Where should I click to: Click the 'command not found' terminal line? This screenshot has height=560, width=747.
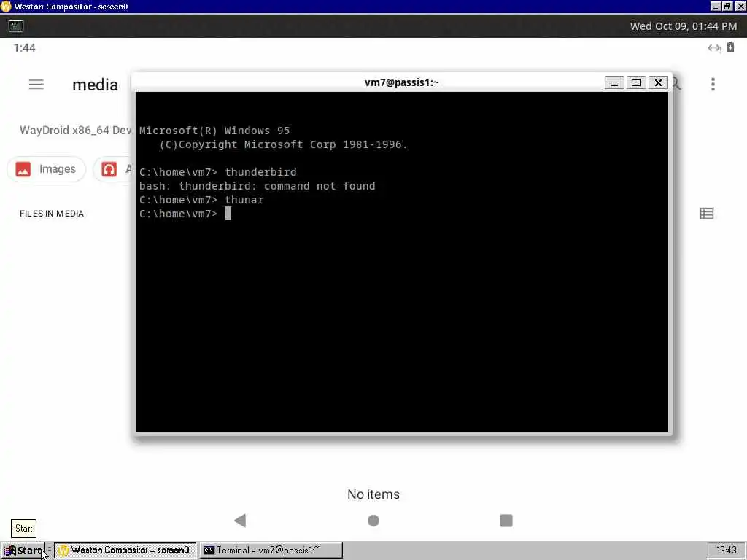258,186
